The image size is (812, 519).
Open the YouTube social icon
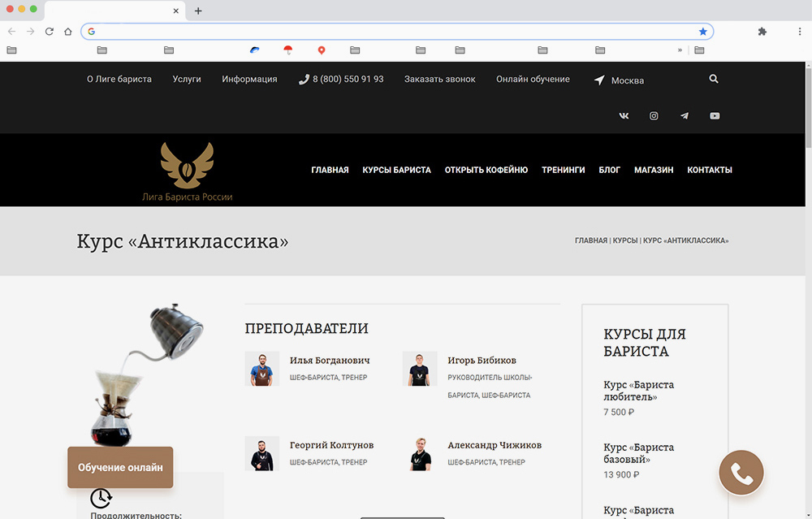pyautogui.click(x=715, y=116)
